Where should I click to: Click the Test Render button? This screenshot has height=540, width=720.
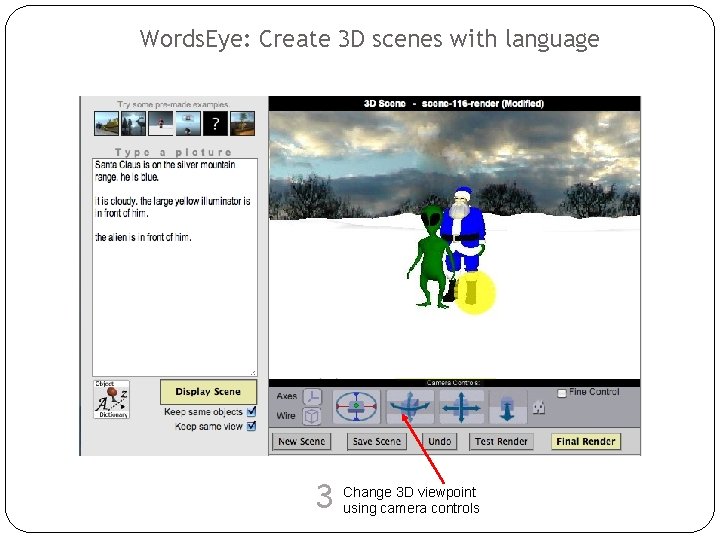pyautogui.click(x=501, y=441)
